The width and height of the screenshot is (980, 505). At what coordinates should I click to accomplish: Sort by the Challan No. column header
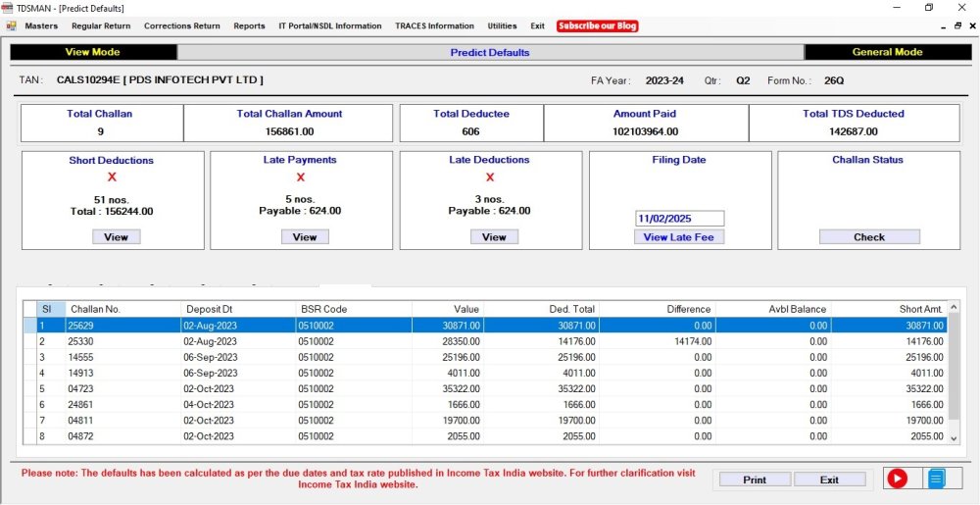(x=123, y=309)
